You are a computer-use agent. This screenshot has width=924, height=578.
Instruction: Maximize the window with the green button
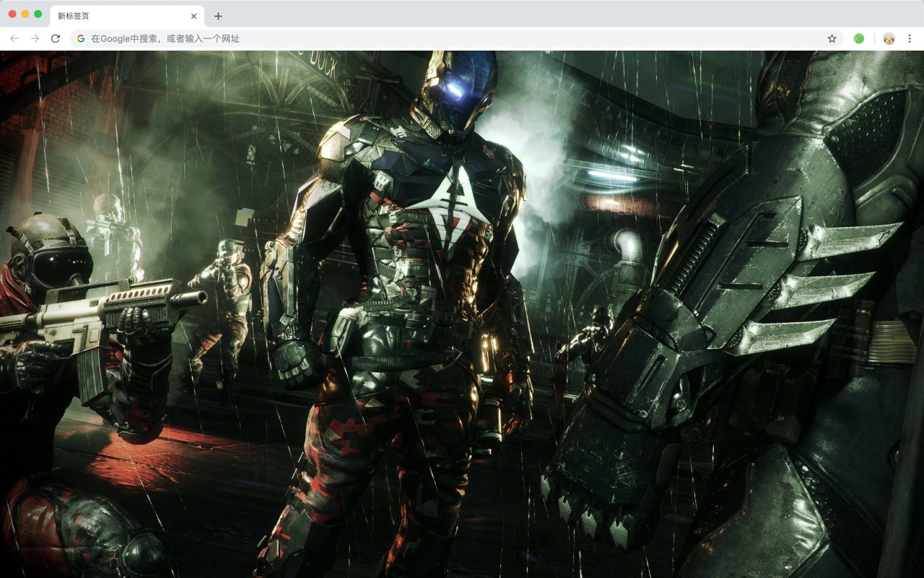(38, 14)
